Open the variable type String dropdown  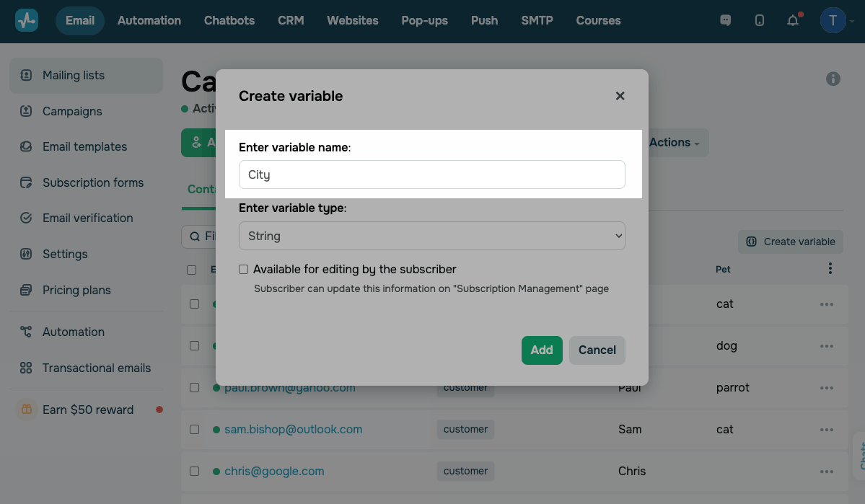click(431, 236)
